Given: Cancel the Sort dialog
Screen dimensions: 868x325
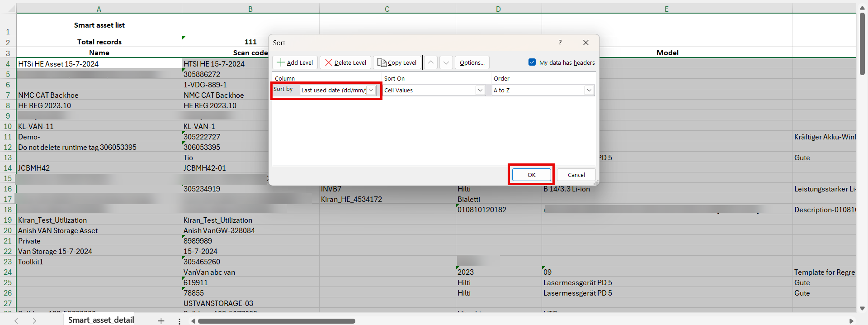Looking at the screenshot, I should click(576, 175).
